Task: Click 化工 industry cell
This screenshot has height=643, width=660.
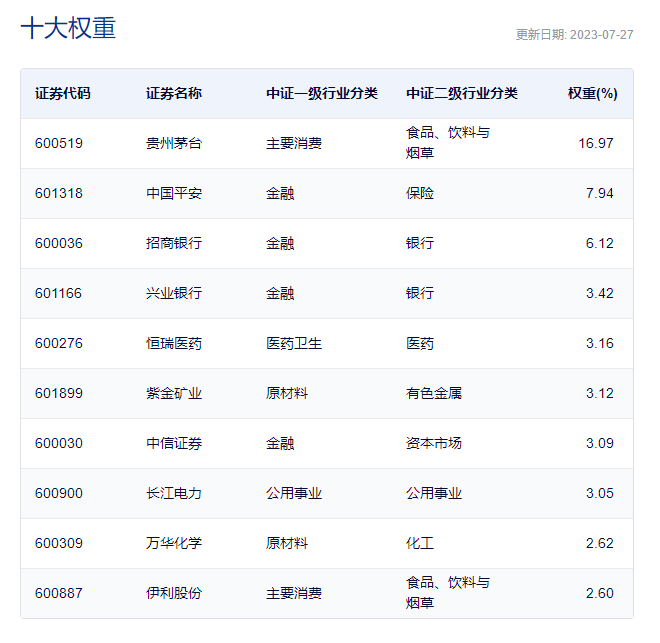Action: click(x=420, y=544)
